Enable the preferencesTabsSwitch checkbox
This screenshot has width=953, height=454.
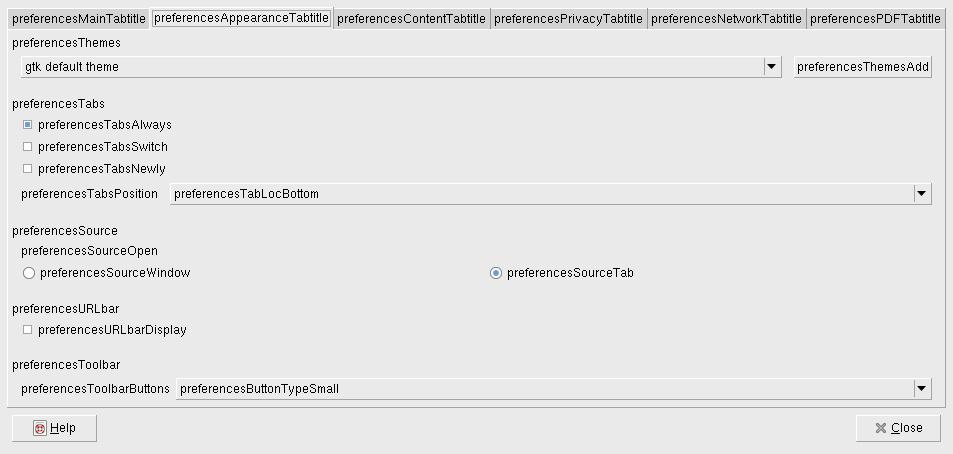tap(28, 147)
